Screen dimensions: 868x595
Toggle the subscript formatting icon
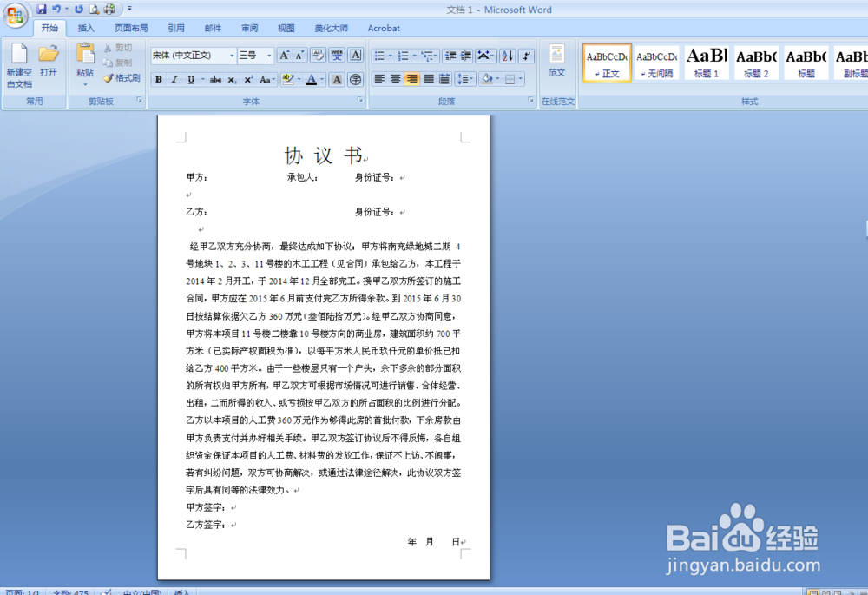232,79
